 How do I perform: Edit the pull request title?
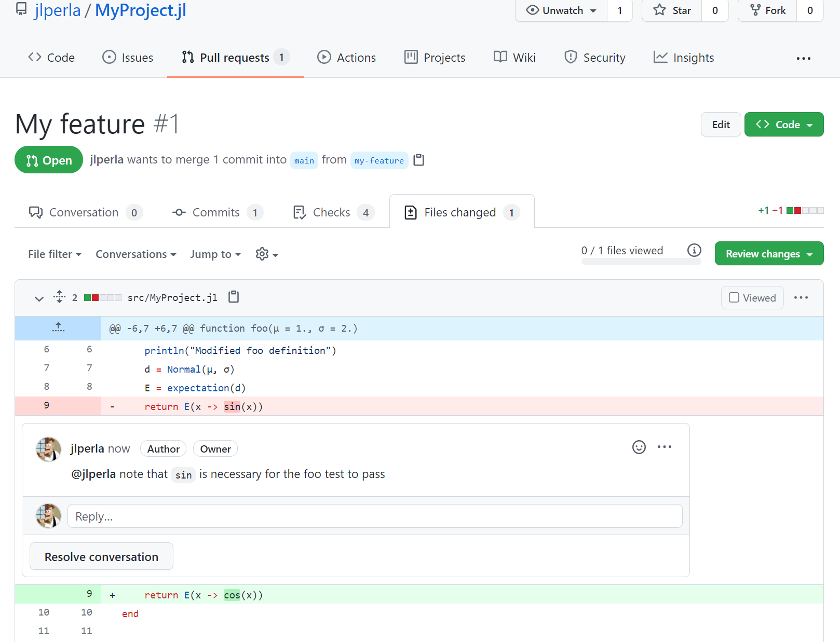[720, 125]
